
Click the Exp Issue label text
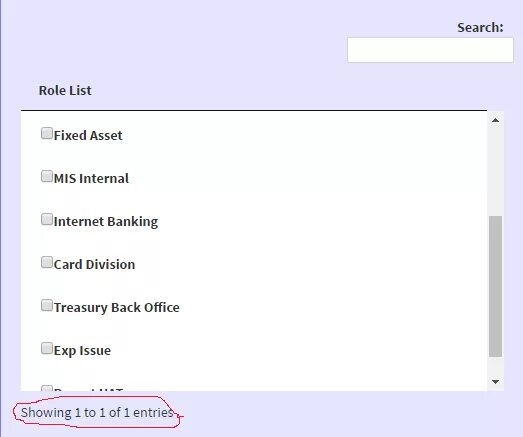[x=82, y=351]
